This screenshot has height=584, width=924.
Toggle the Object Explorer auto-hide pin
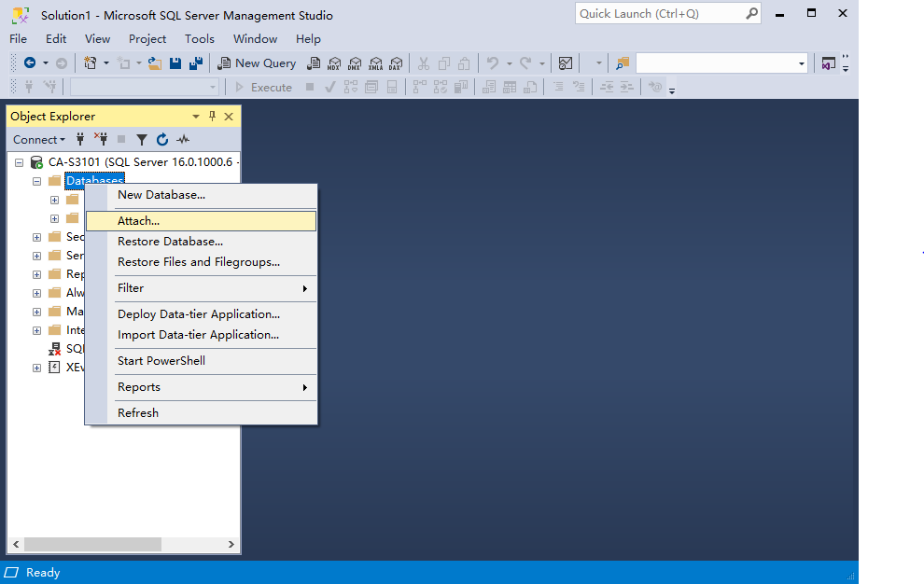point(212,117)
